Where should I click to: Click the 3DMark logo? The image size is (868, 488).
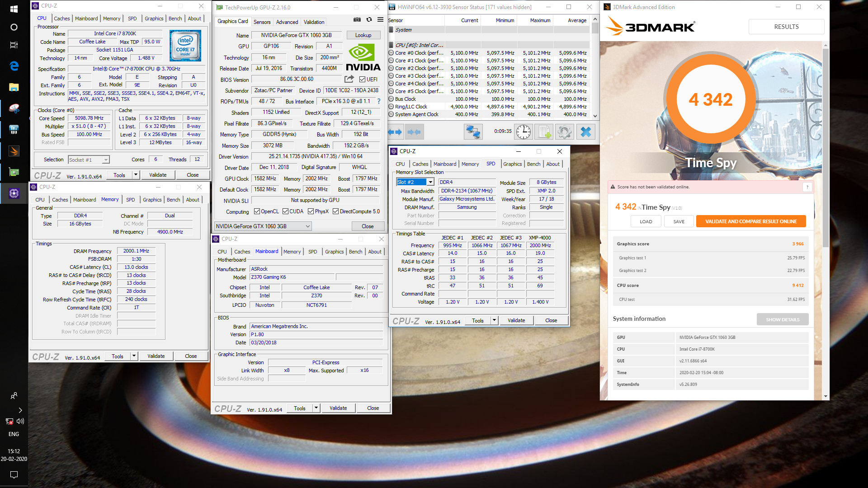pos(650,26)
